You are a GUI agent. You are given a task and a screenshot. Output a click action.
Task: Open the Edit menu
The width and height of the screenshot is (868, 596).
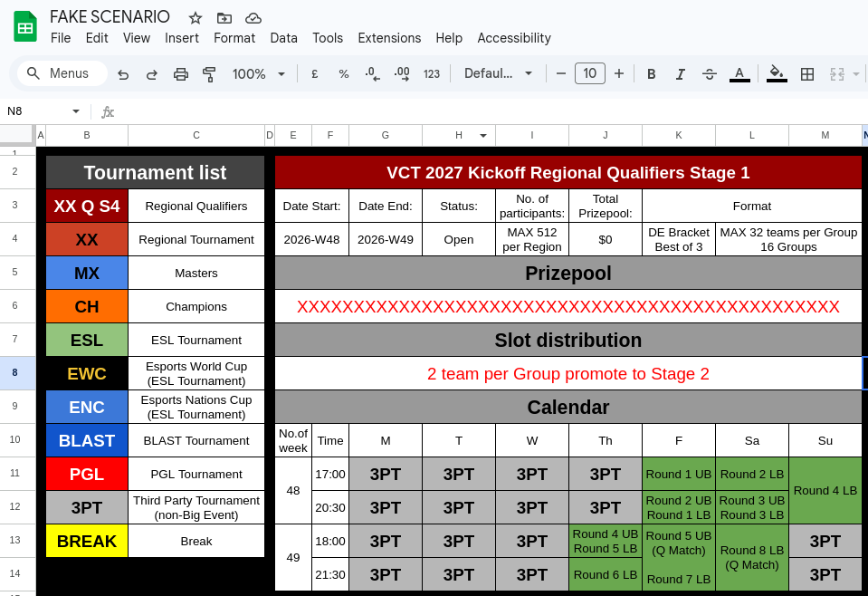point(97,38)
